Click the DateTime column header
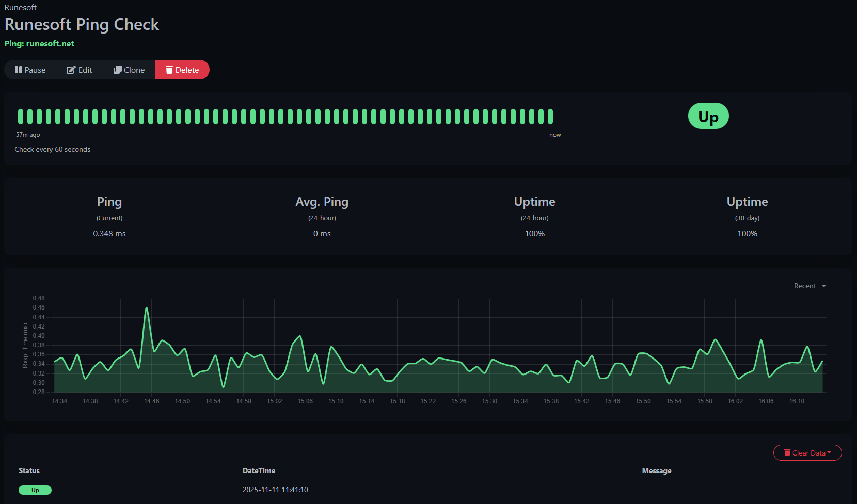Viewport: 857px width, 504px height. point(259,470)
